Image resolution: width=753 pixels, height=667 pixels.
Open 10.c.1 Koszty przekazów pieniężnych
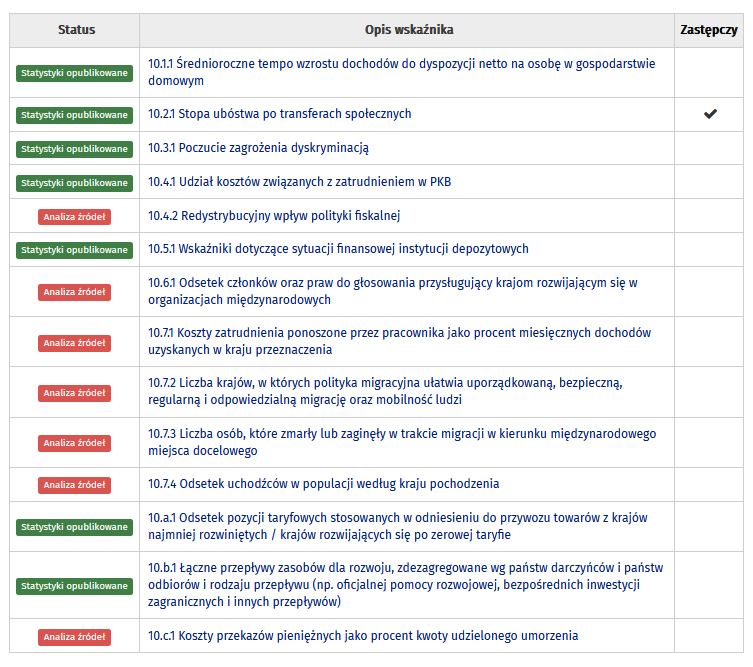coord(362,636)
